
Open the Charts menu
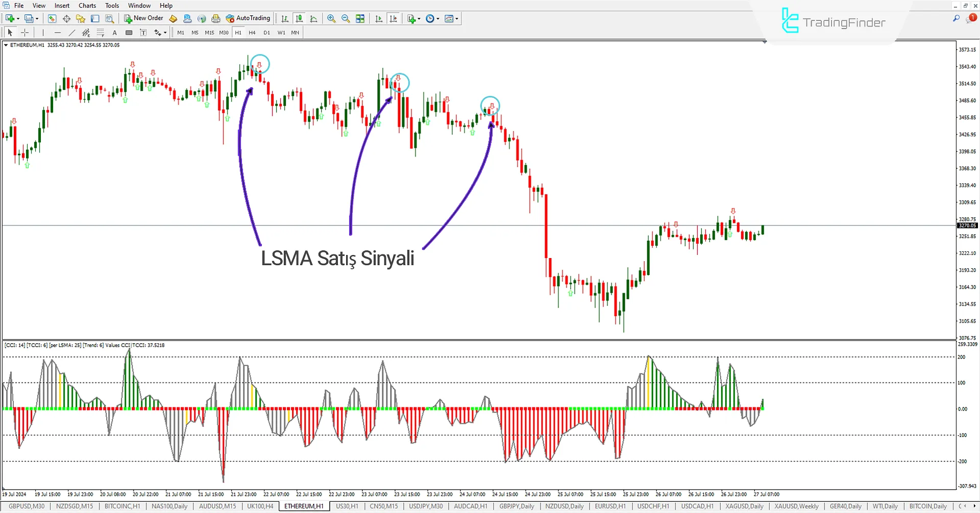pos(87,5)
